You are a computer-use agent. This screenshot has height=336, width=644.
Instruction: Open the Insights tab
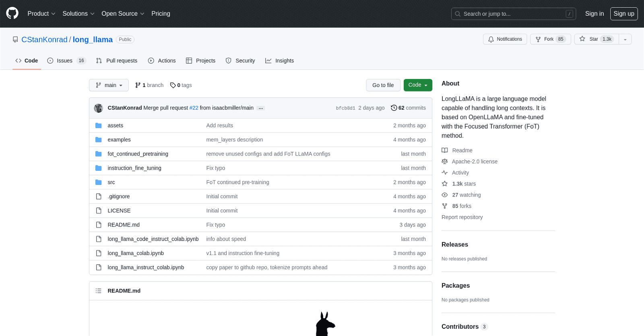click(x=280, y=61)
